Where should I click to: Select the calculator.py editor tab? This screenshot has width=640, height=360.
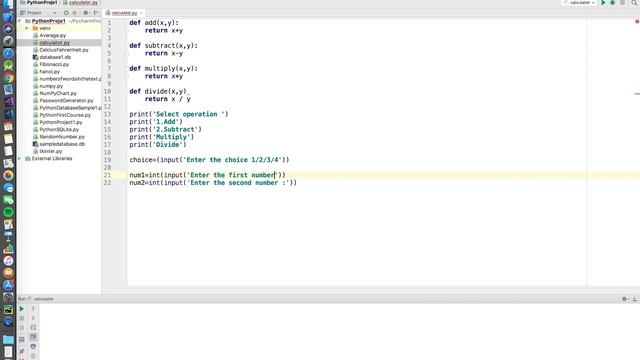(124, 13)
